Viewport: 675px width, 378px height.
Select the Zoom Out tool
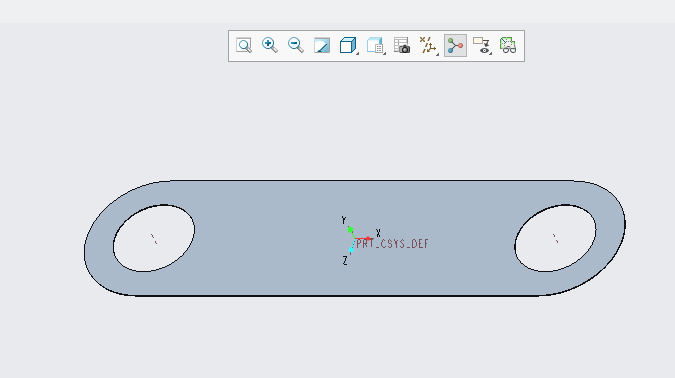[296, 46]
